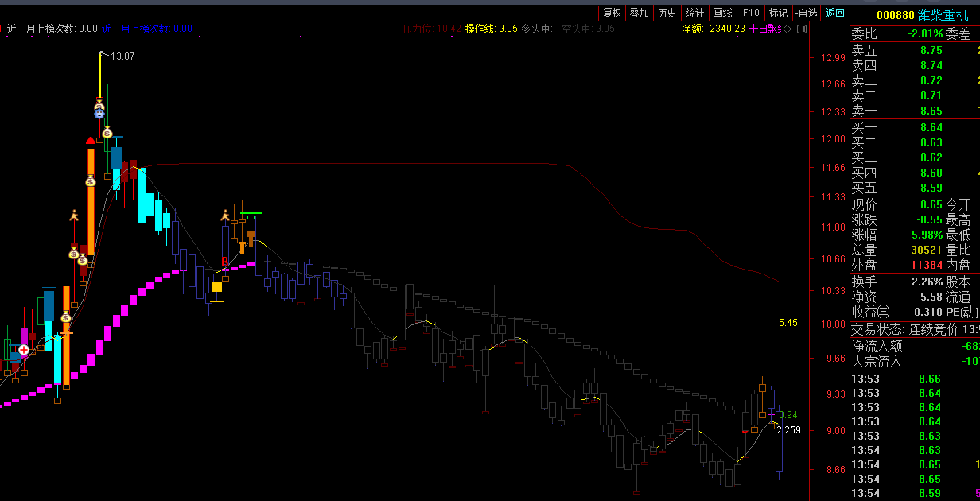Click the 涨跌 -0.55 change value
The width and height of the screenshot is (980, 501).
point(930,219)
